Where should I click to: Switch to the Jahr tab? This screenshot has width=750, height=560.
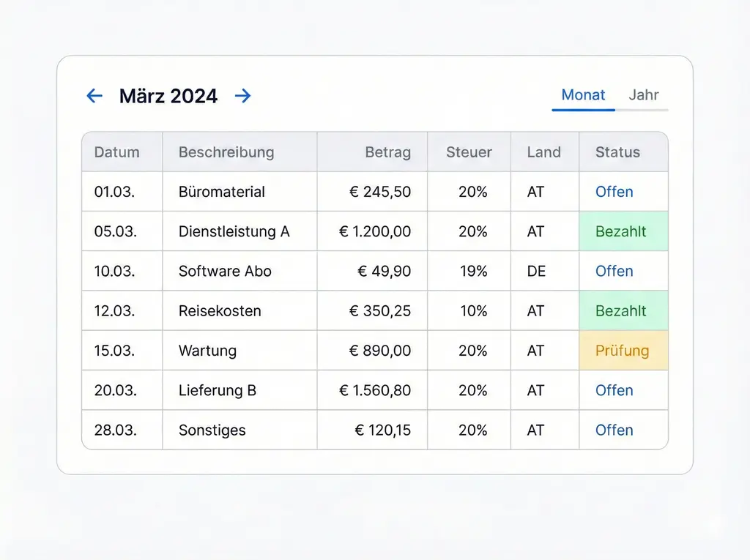[x=643, y=95]
